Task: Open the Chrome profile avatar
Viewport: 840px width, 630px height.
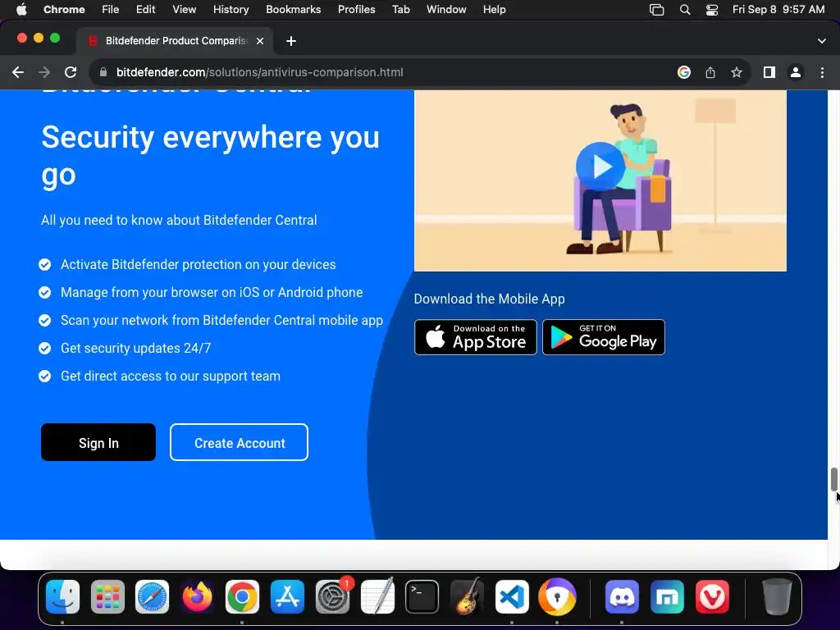Action: (796, 72)
